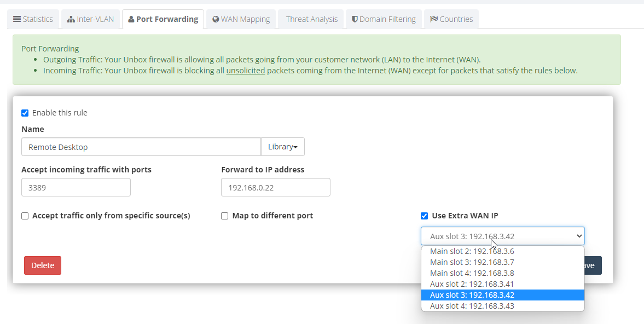This screenshot has height=324, width=644.
Task: Go to the Threat Analysis tab
Action: point(311,19)
